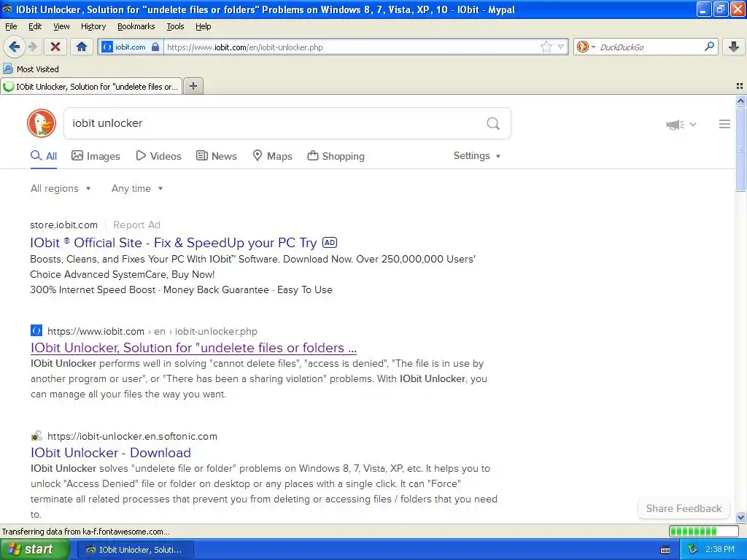Switch to Videos results
The image size is (747, 560).
pyautogui.click(x=158, y=156)
